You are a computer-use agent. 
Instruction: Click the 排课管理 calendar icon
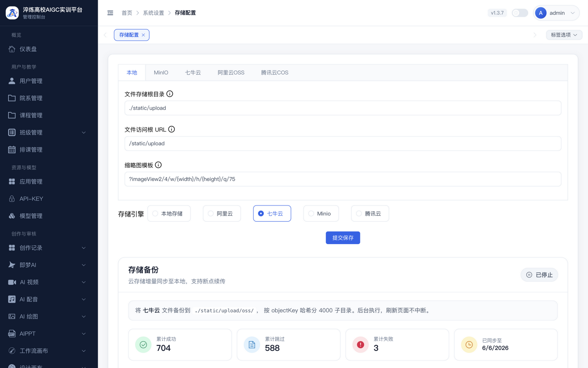[x=12, y=150]
